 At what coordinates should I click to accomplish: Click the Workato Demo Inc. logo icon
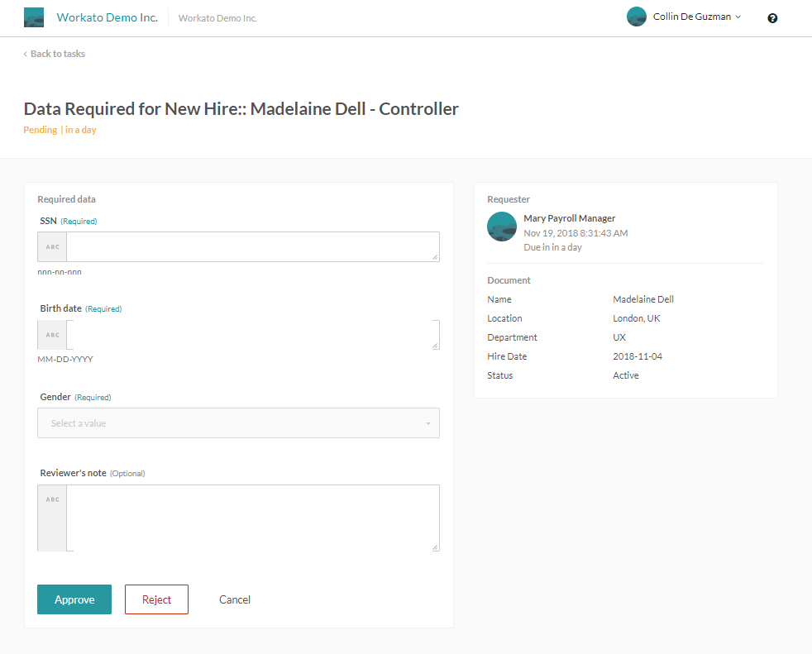tap(34, 17)
